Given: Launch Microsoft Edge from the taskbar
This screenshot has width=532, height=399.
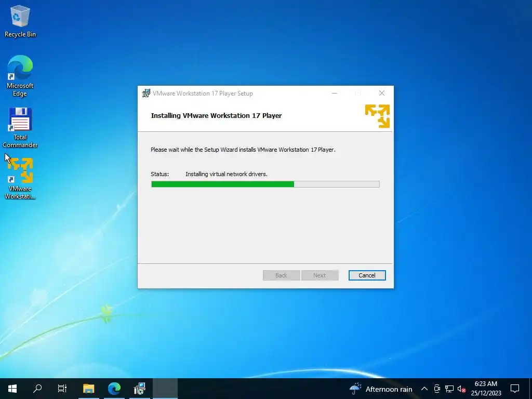Looking at the screenshot, I should pos(114,389).
